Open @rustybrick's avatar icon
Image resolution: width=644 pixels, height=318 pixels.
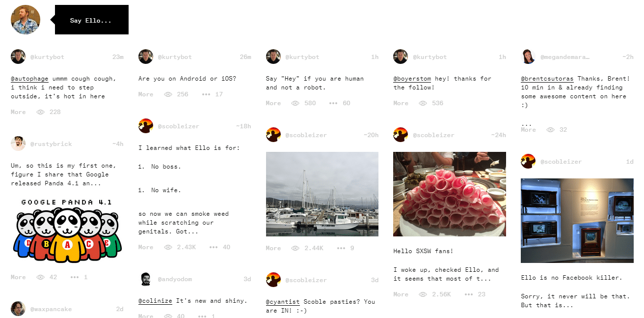tap(18, 144)
